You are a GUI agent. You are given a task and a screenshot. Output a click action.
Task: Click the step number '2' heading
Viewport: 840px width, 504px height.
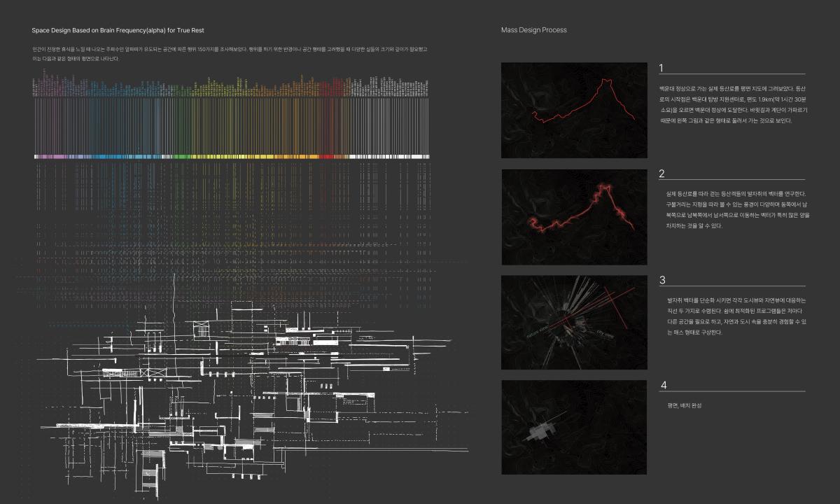click(661, 174)
